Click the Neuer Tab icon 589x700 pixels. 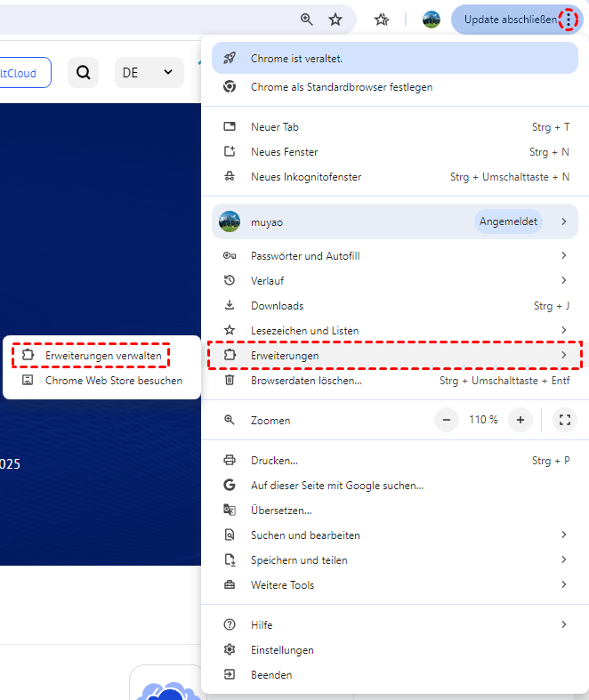[230, 126]
